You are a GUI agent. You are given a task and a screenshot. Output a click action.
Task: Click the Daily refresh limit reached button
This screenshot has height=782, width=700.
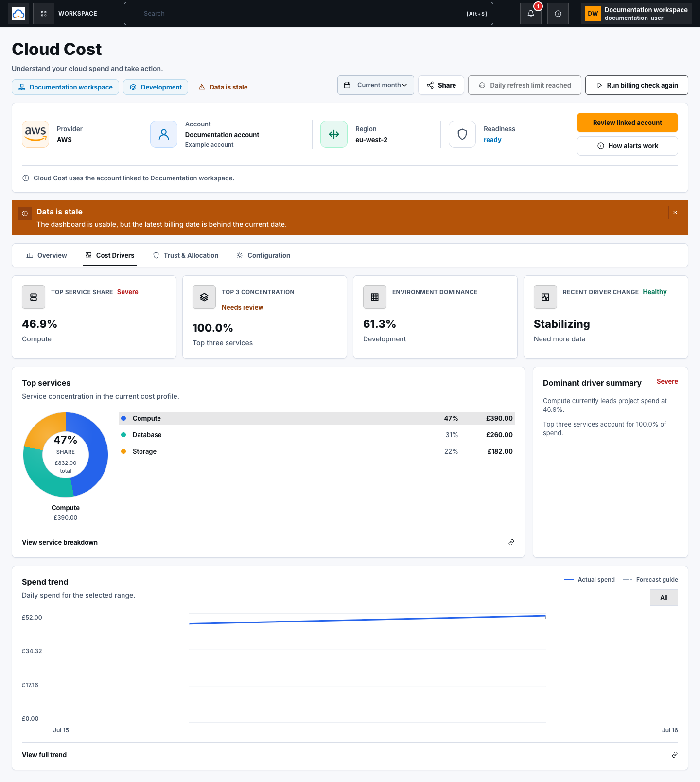click(x=525, y=85)
